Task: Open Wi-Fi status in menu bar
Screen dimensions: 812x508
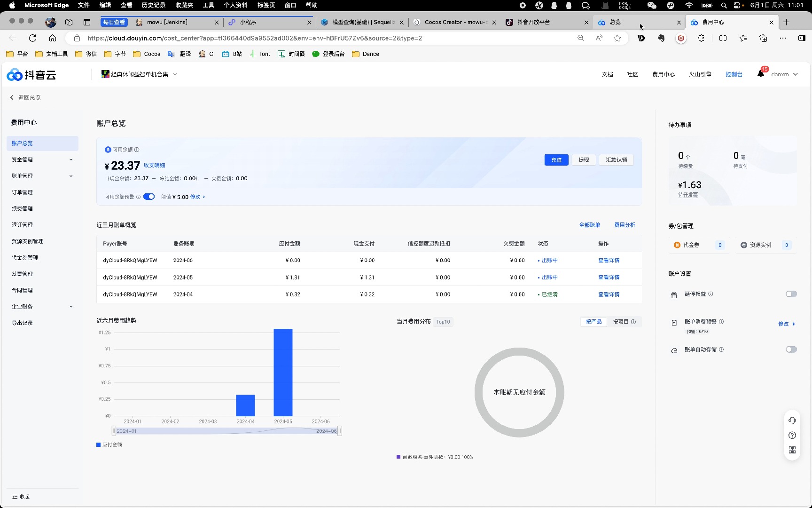Action: (x=689, y=5)
